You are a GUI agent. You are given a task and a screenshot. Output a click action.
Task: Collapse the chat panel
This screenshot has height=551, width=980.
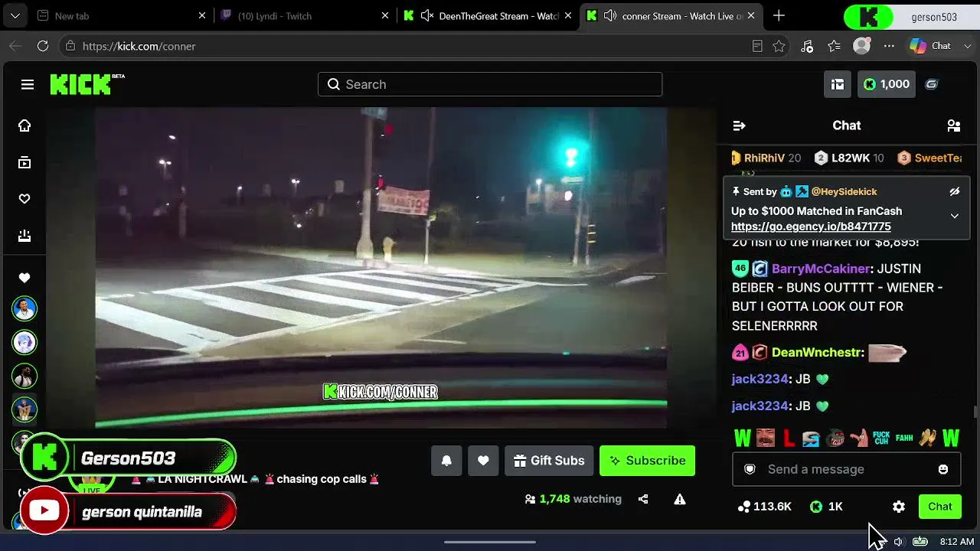[739, 126]
